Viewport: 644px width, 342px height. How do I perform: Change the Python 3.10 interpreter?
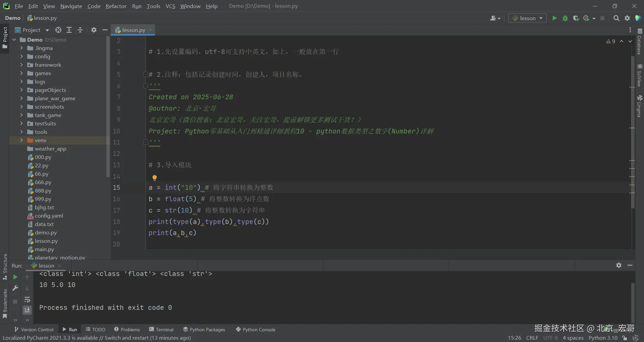click(x=603, y=338)
